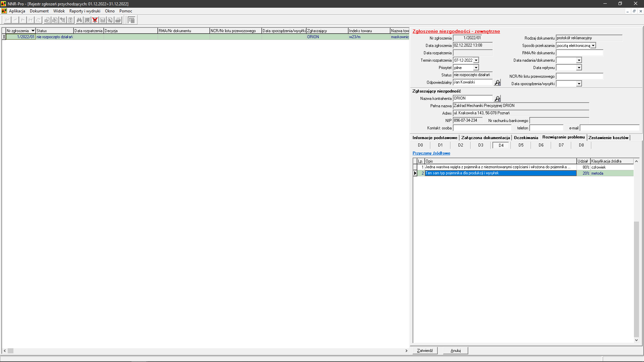644x362 pixels.
Task: Expand the Termin rozpatrzenia date dropdown
Action: [x=476, y=60]
